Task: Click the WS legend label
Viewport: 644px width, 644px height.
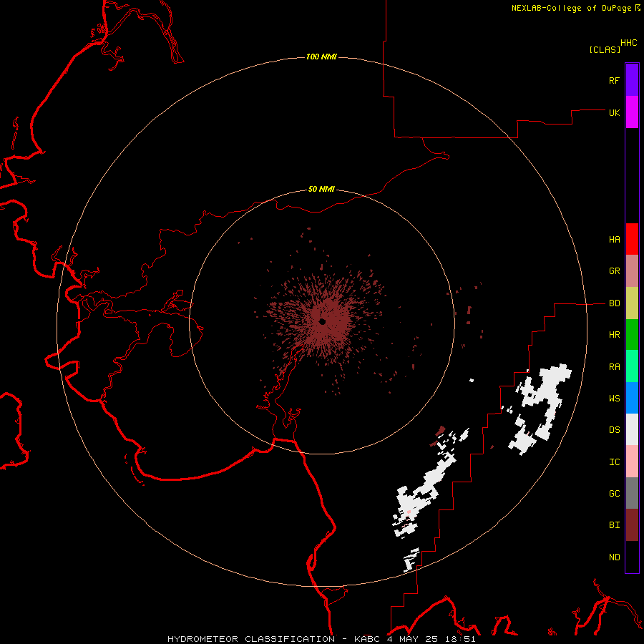Action: (x=615, y=399)
